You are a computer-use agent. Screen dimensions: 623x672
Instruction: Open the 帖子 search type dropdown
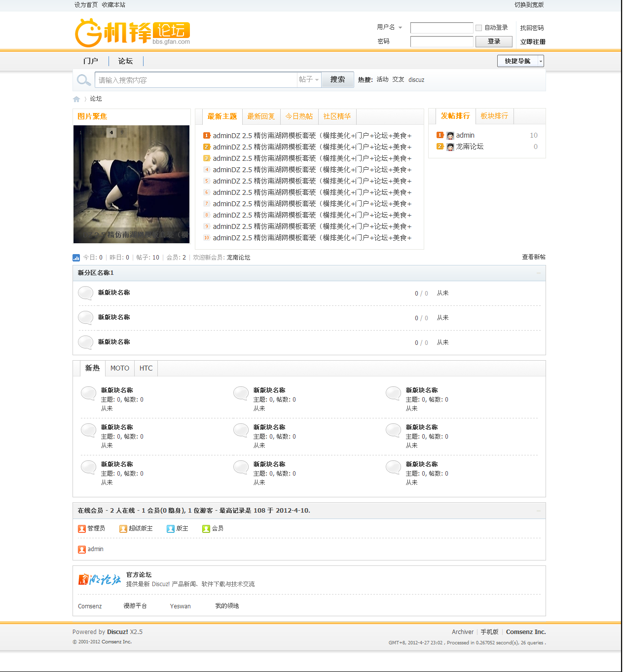coord(309,79)
